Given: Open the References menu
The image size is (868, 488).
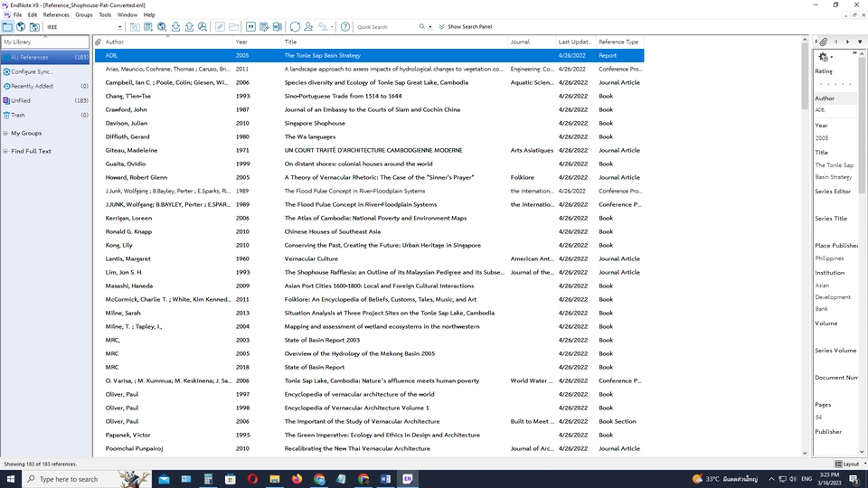Looking at the screenshot, I should click(56, 15).
